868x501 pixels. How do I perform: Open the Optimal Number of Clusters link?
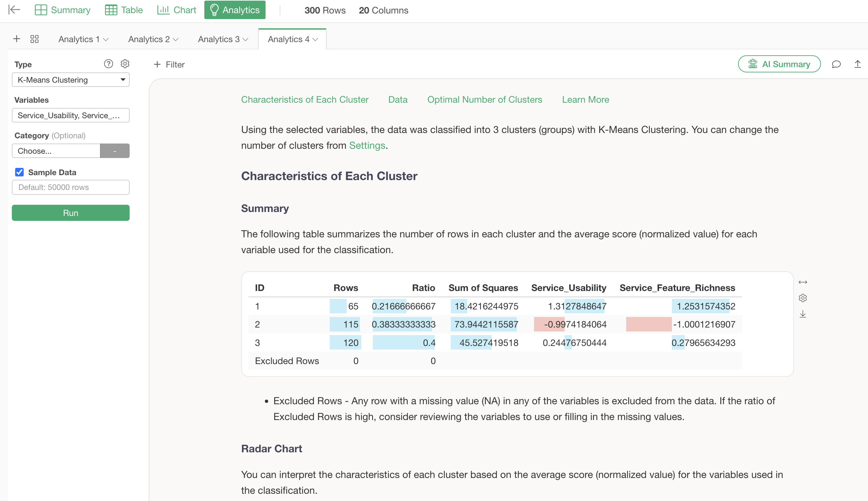coord(484,99)
